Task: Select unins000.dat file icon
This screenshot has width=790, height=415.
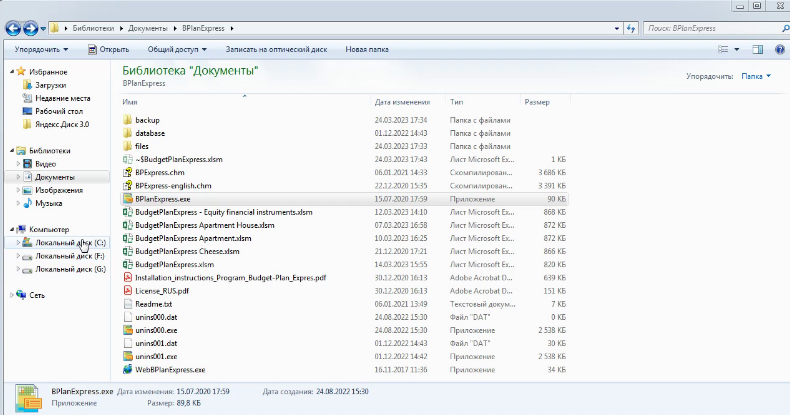Action: (127, 317)
